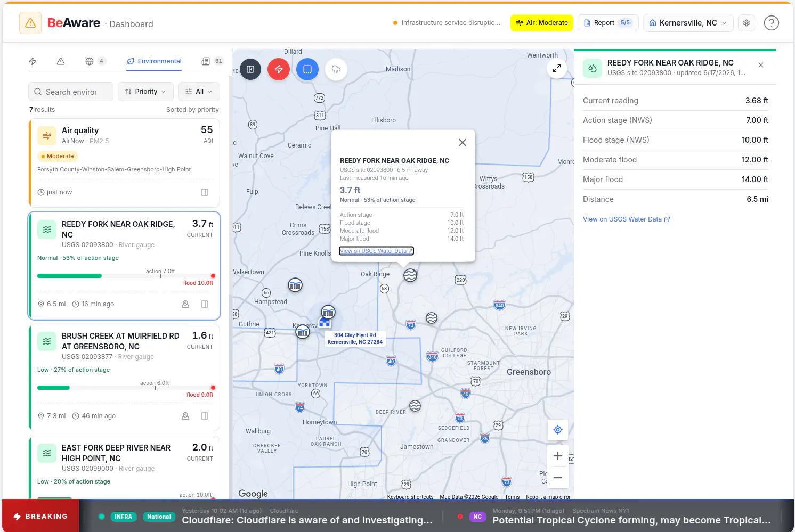Click the river gauge marker near Oak Ridge
This screenshot has height=532, width=795.
410,275
